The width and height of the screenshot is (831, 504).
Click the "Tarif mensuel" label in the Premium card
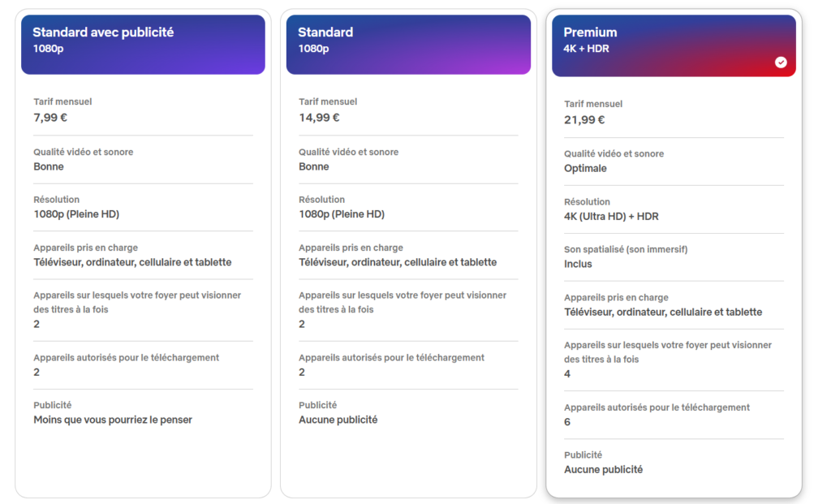[593, 104]
